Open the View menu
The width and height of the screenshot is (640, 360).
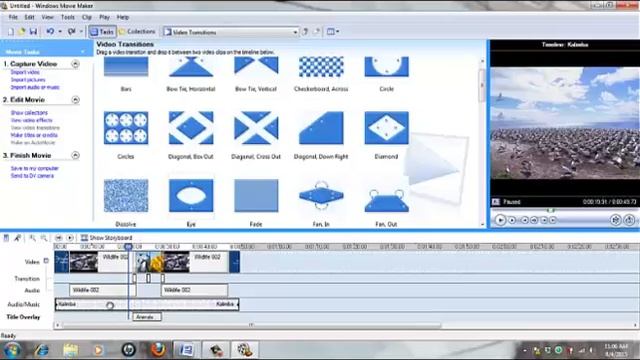(47, 17)
